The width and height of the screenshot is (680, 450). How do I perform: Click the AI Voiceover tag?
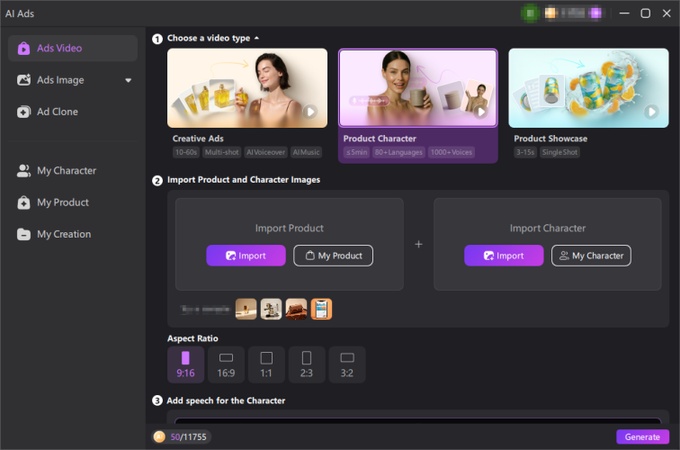266,152
